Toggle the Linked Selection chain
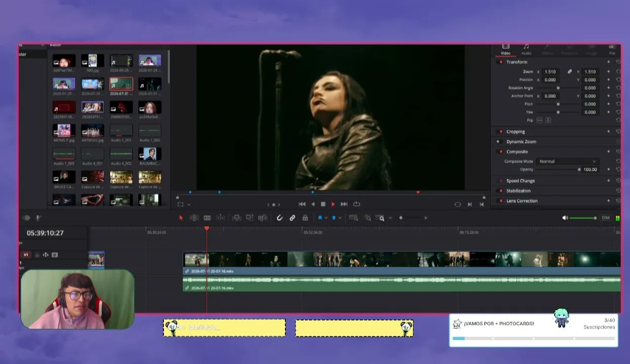630x364 pixels. click(x=292, y=218)
